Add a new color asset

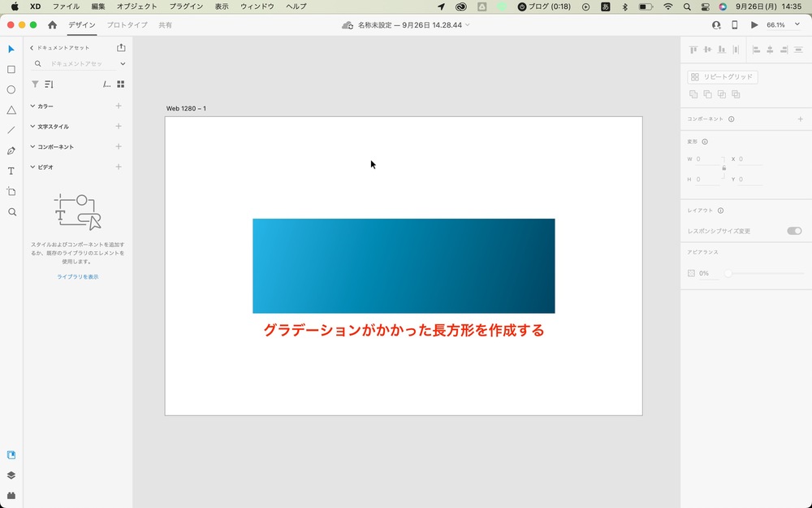click(119, 106)
